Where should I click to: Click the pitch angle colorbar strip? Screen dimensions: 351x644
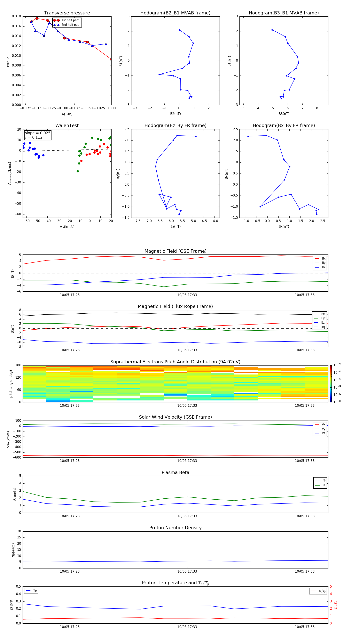[x=331, y=384]
